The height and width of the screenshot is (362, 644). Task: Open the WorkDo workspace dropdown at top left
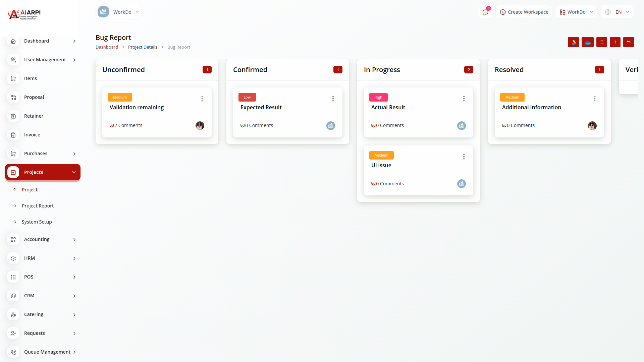(118, 12)
